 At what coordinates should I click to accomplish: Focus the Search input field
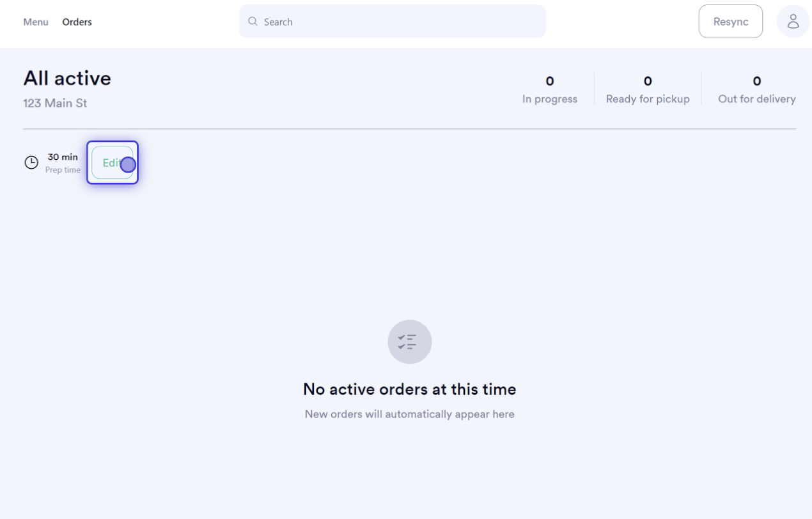(x=393, y=21)
